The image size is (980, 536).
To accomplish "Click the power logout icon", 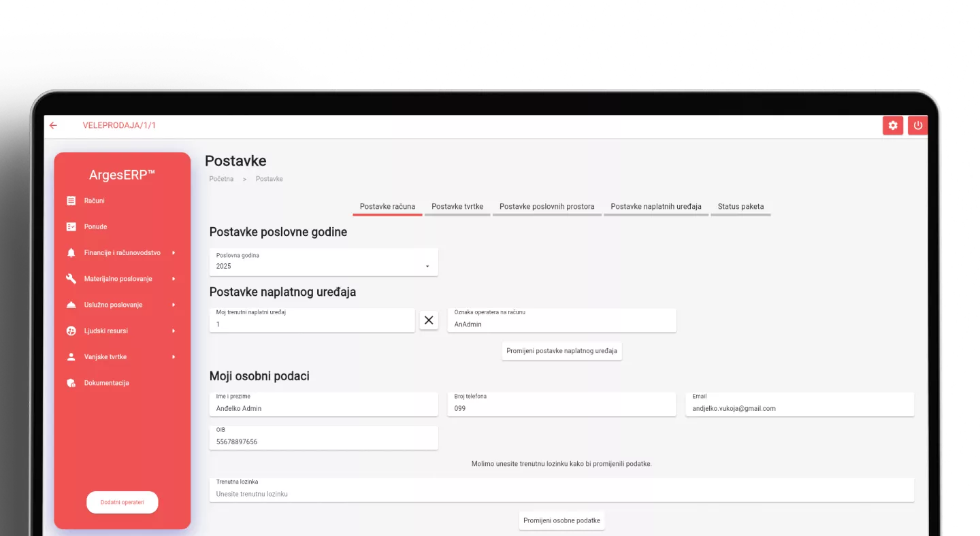I will 917,125.
